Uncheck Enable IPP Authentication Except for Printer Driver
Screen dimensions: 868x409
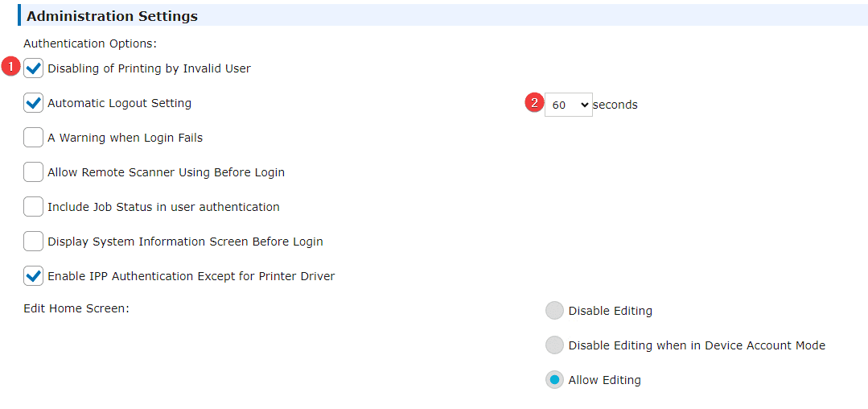click(34, 276)
